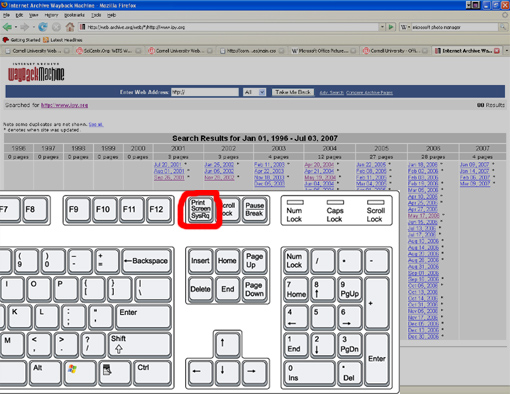Screen dimensions: 510x394
Task: Open the tab list dropdown arrow
Action: coord(507,51)
